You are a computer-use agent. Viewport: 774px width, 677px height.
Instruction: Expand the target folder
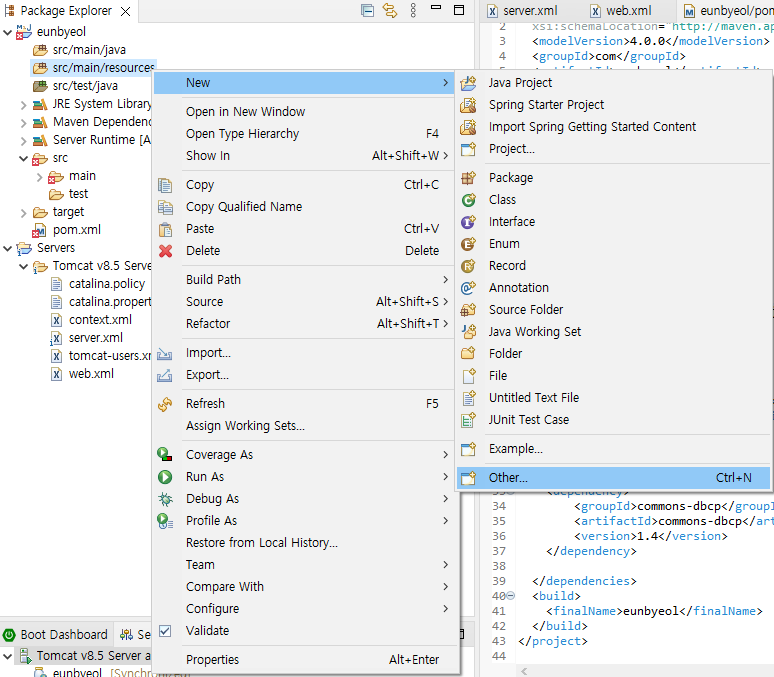pyautogui.click(x=23, y=213)
